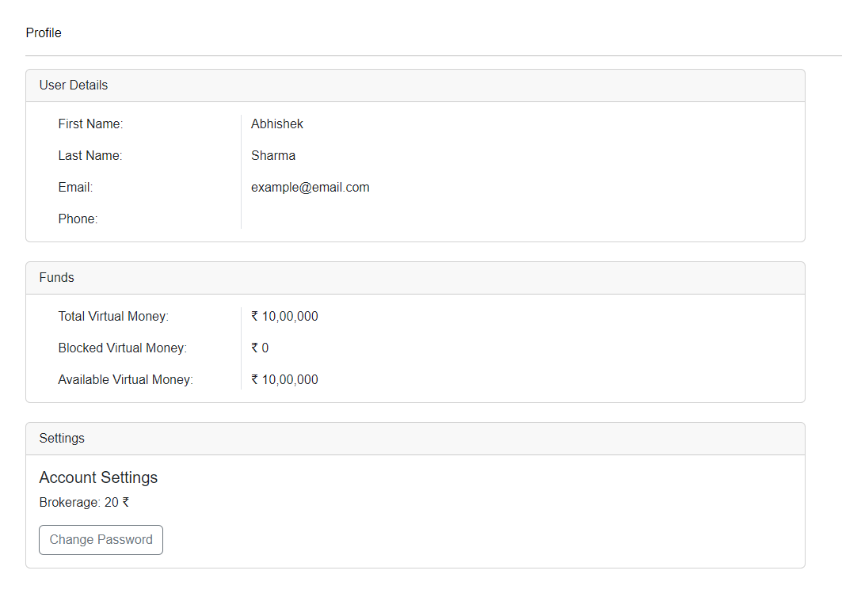842x616 pixels.
Task: Click the Email label
Action: point(75,188)
